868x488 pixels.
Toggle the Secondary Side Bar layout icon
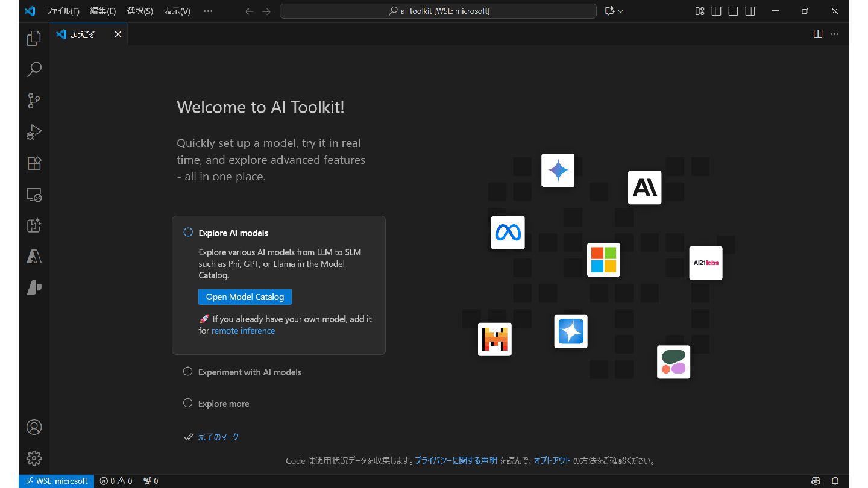[750, 11]
